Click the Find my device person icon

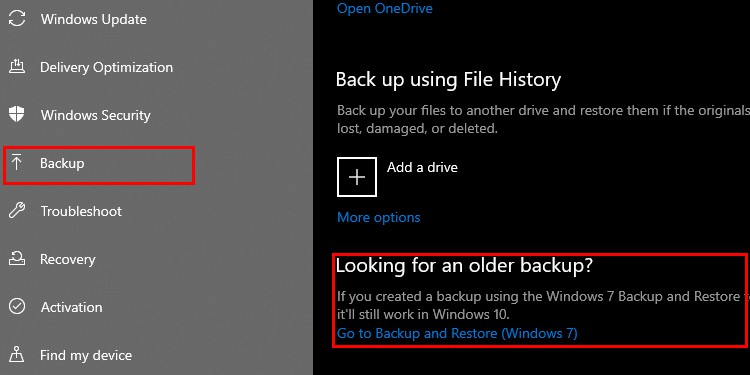pyautogui.click(x=17, y=355)
